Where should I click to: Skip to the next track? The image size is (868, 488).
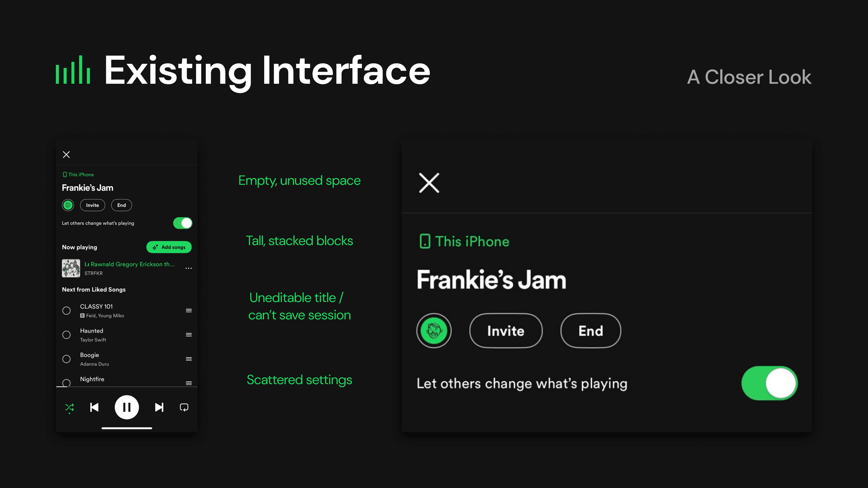159,408
